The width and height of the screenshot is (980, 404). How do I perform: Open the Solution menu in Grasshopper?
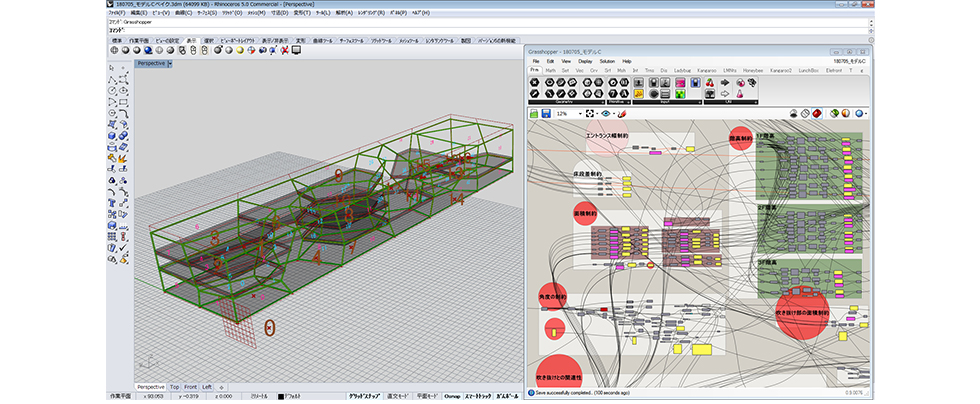[x=606, y=61]
